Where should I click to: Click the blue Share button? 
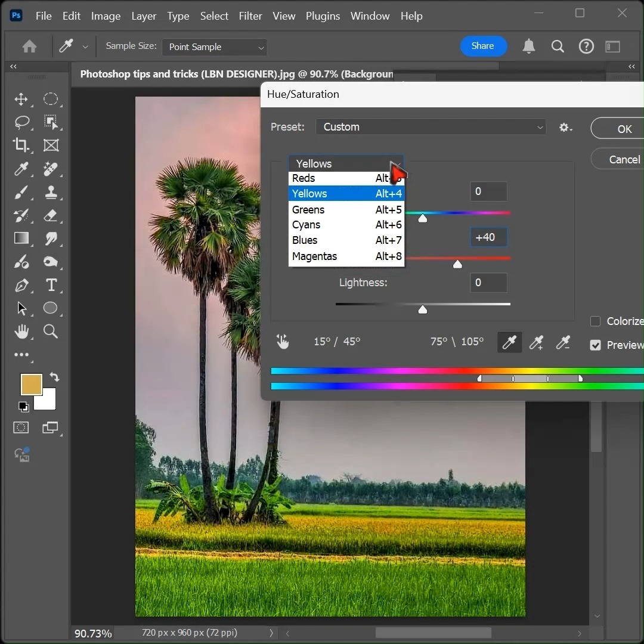point(483,46)
